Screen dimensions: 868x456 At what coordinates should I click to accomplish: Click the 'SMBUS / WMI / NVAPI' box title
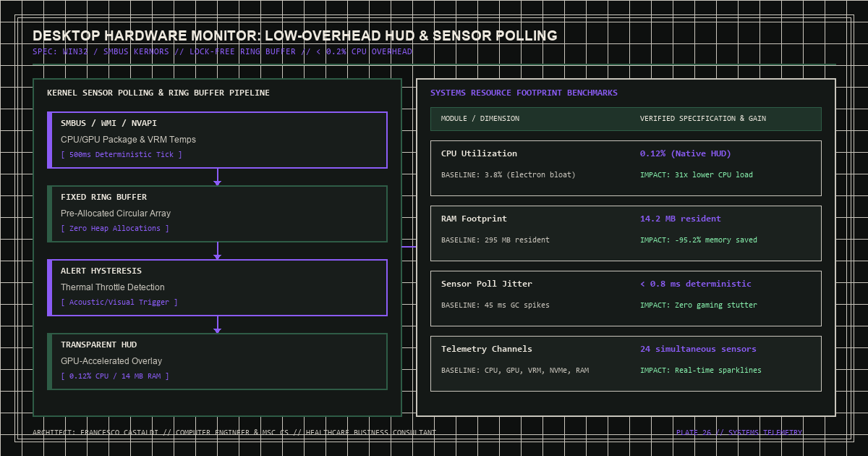pos(109,123)
